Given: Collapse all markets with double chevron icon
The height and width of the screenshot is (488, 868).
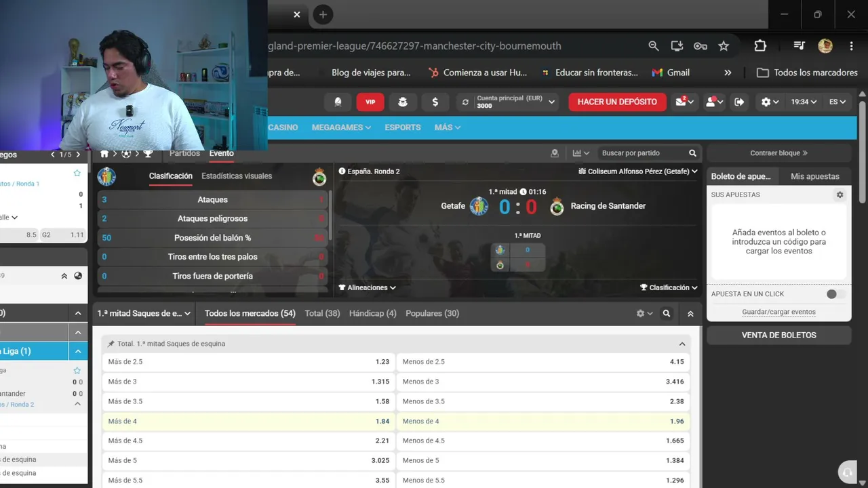Looking at the screenshot, I should pyautogui.click(x=690, y=314).
